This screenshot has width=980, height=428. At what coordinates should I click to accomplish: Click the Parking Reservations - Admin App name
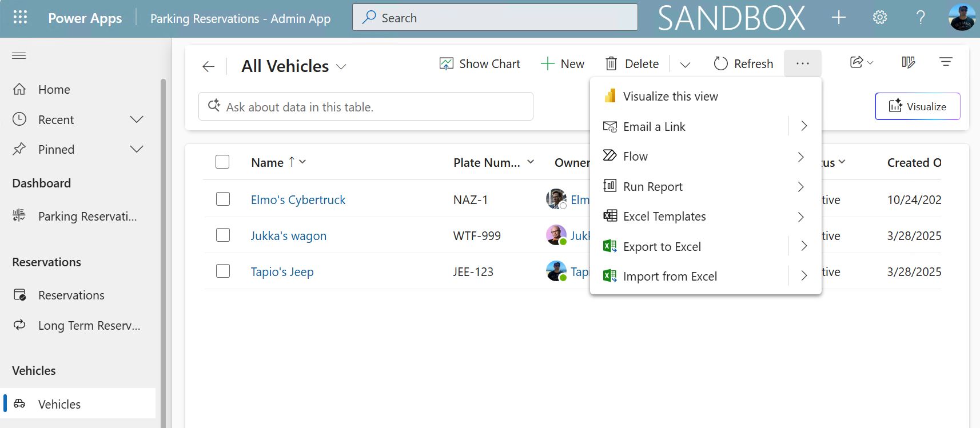click(x=240, y=19)
